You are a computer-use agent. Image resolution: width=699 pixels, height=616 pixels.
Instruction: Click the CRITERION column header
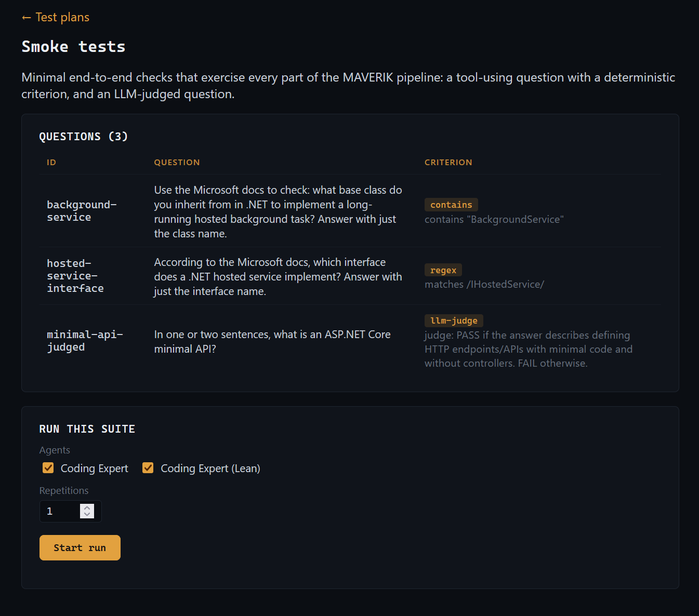[x=449, y=162]
